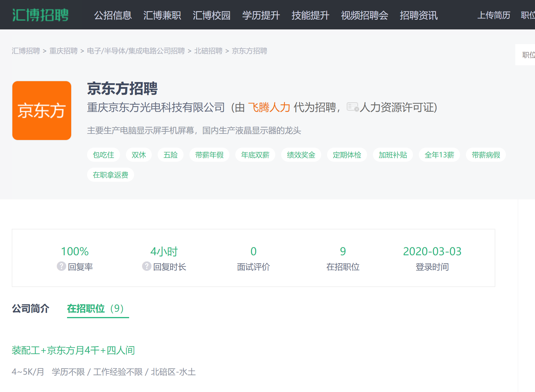The image size is (535, 392).
Task: Click the 带薪病假 benefit tag
Action: click(x=486, y=155)
